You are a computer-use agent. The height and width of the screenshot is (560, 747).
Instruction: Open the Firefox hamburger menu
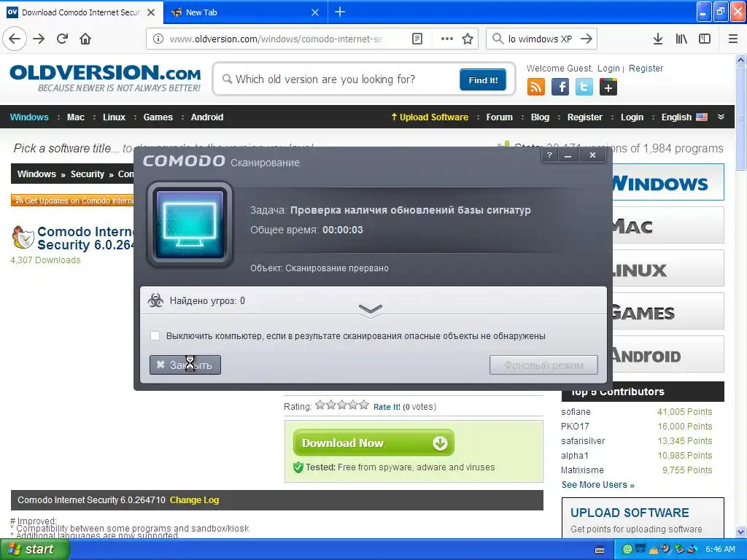point(733,39)
